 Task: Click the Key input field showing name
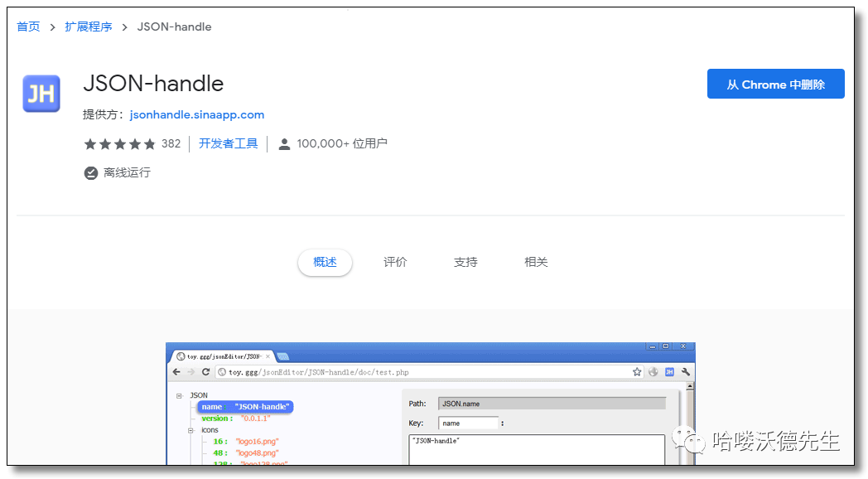pyautogui.click(x=468, y=423)
